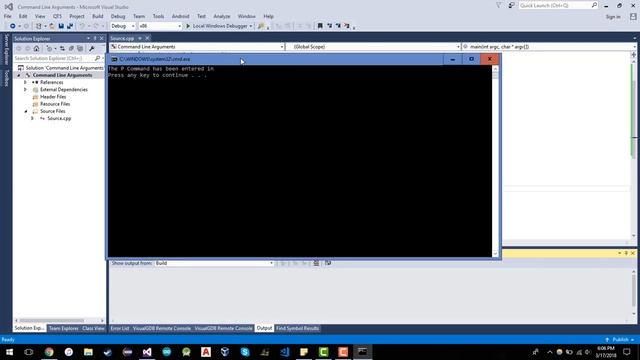Click the Quick Launch search field
The width and height of the screenshot is (640, 360).
click(555, 6)
